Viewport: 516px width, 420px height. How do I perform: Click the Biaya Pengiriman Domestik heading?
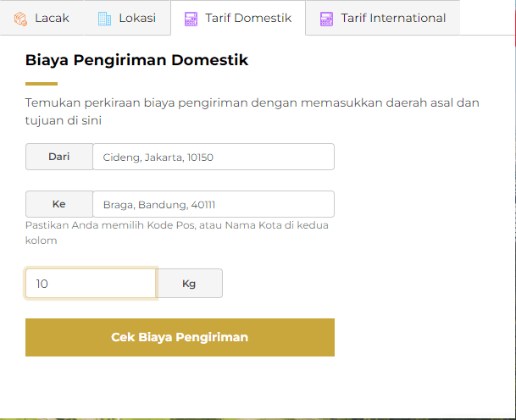(136, 60)
